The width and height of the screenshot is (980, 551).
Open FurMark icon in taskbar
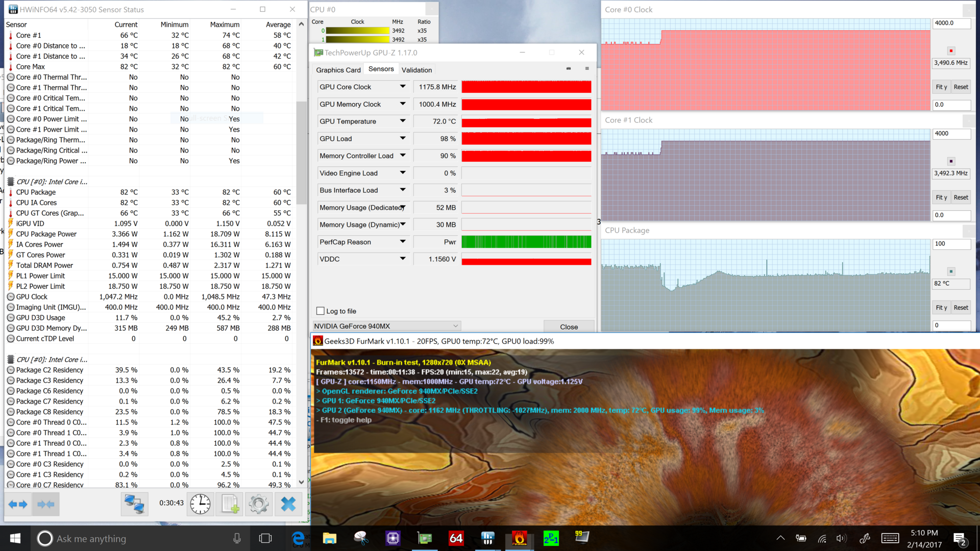tap(519, 538)
